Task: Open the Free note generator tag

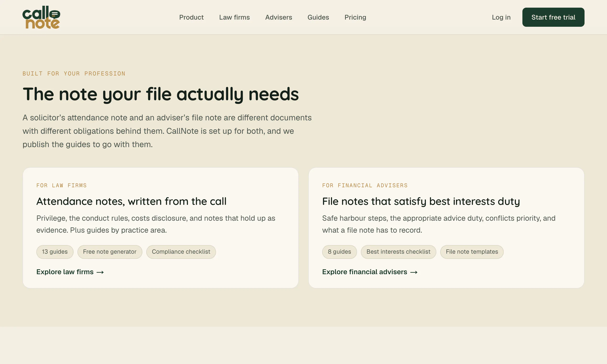Action: tap(110, 252)
